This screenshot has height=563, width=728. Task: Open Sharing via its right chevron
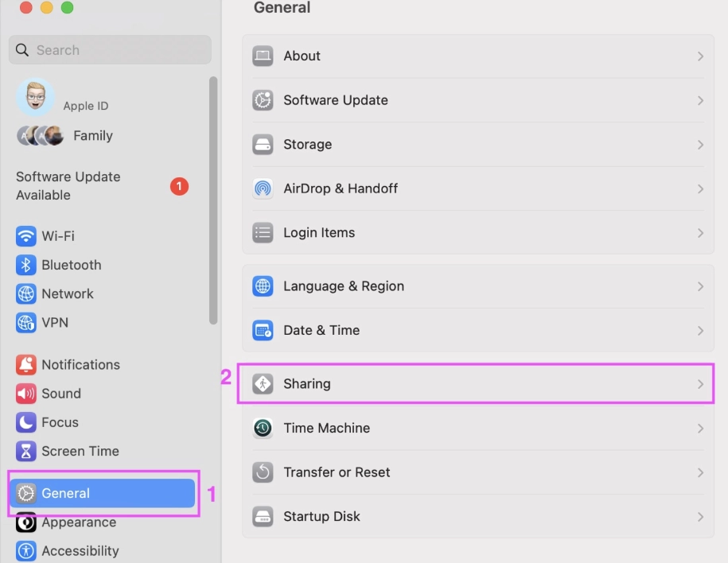[700, 384]
